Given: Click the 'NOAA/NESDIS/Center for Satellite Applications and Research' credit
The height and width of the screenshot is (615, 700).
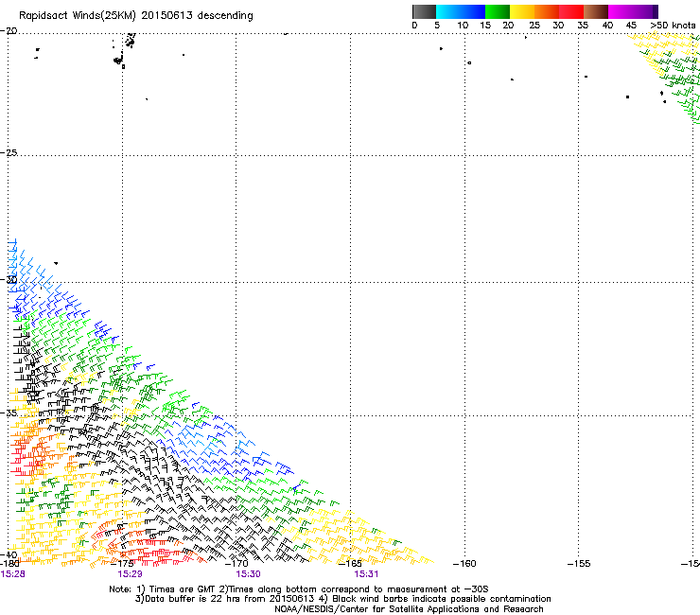Looking at the screenshot, I should [x=409, y=609].
